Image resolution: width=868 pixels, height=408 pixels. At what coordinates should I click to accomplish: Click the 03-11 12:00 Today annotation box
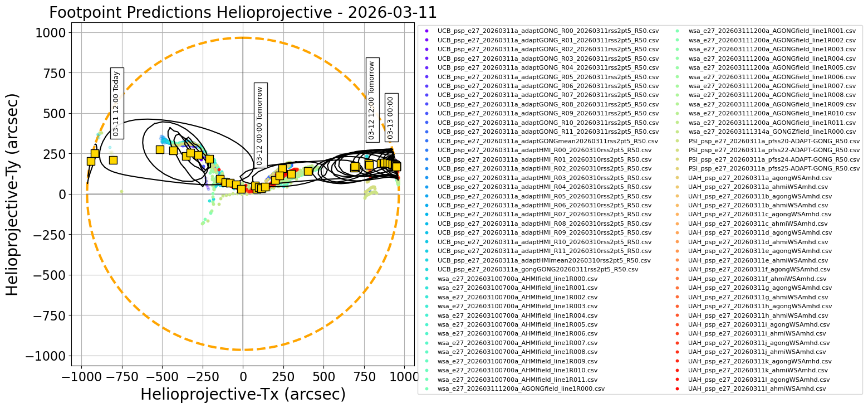[x=116, y=103]
